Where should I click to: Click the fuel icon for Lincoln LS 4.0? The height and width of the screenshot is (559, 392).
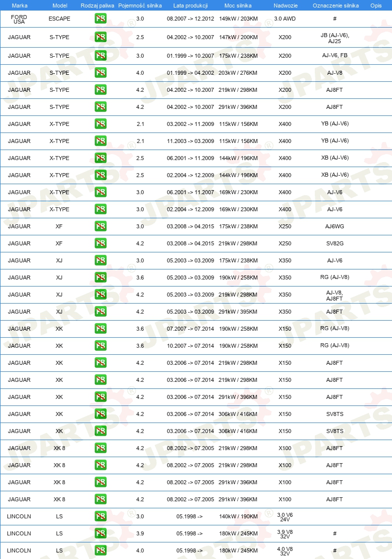coord(101,550)
